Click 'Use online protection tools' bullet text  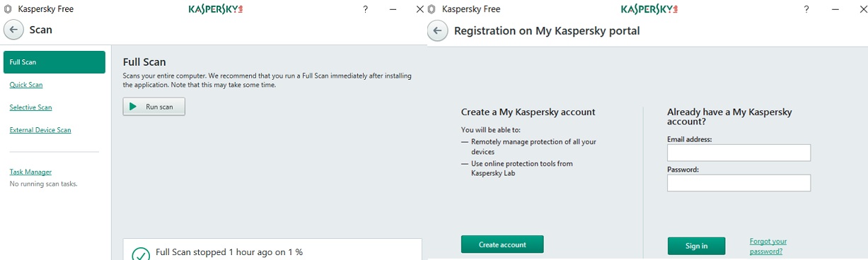point(521,168)
